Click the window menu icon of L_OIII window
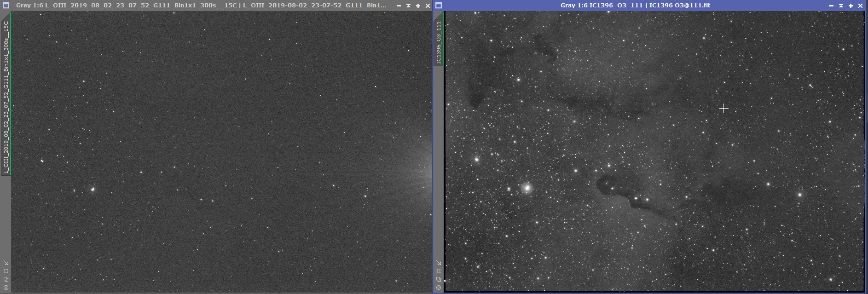This screenshot has width=868, height=294. [x=6, y=6]
